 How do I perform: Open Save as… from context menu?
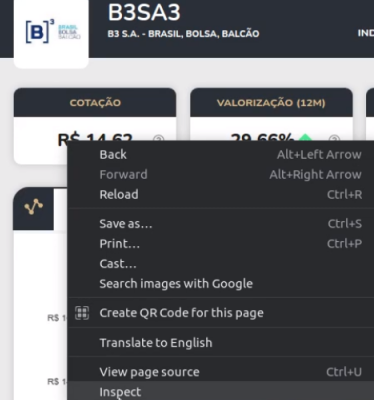pyautogui.click(x=221, y=224)
